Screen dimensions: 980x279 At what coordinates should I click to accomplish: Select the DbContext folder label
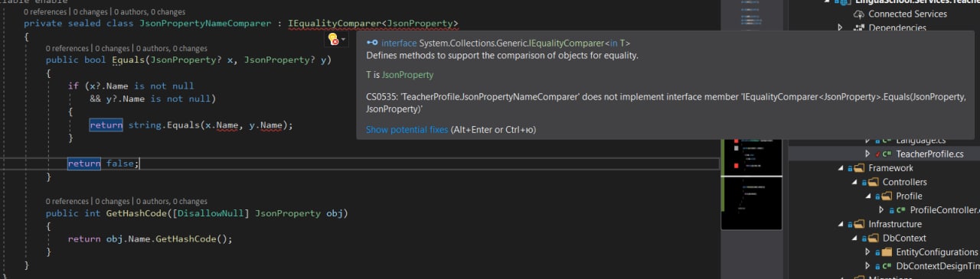pyautogui.click(x=904, y=238)
